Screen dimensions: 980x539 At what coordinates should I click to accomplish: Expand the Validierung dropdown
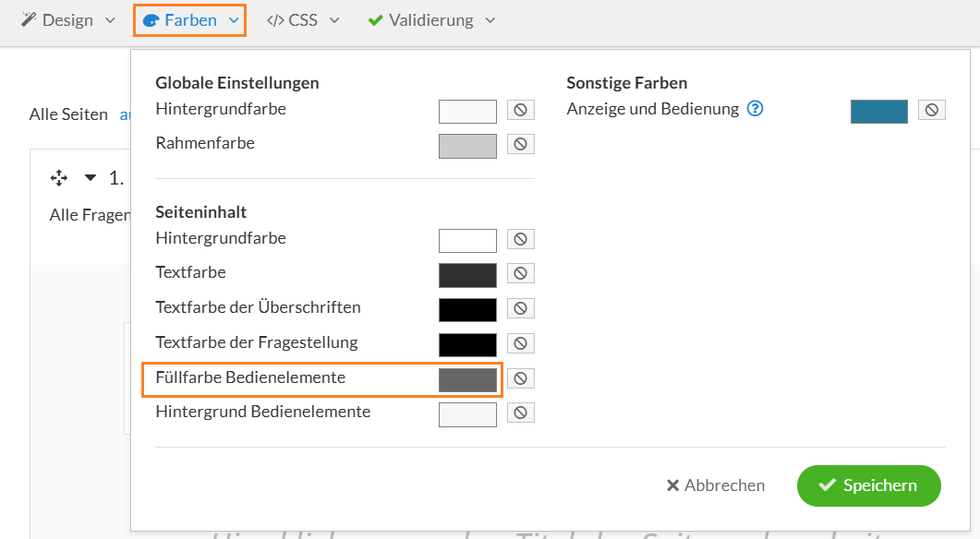(x=431, y=19)
